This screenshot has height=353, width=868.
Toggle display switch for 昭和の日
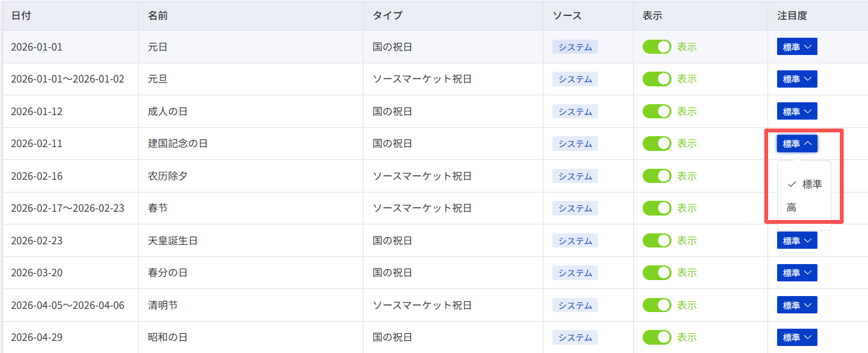tap(657, 337)
